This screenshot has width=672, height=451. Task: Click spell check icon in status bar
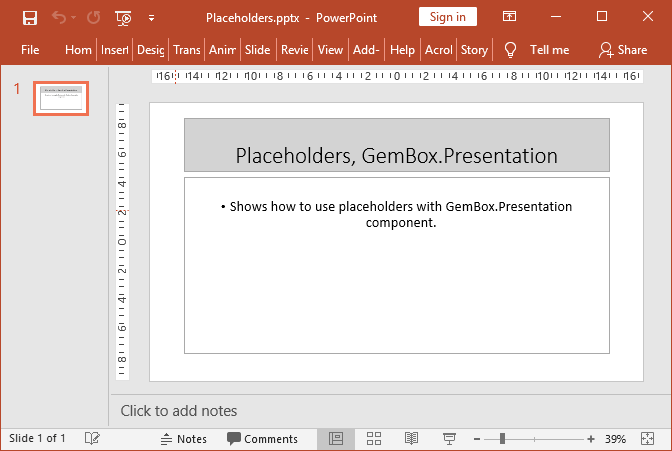click(x=92, y=439)
